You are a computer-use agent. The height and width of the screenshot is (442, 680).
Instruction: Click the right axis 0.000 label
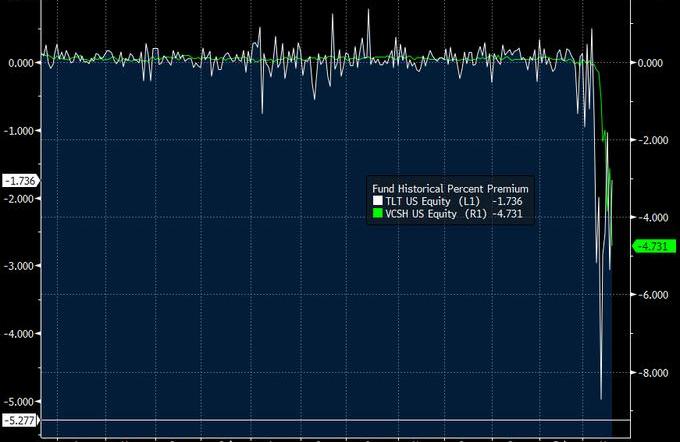tap(654, 63)
